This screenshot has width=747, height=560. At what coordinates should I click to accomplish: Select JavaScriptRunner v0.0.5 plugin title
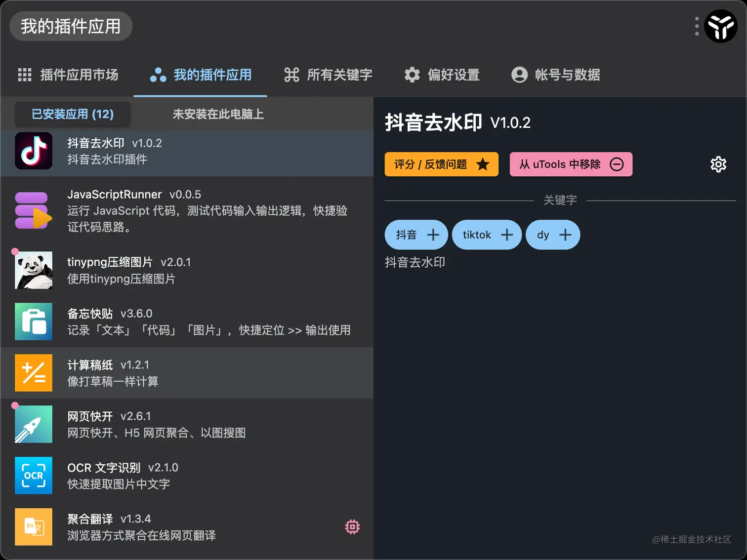click(x=134, y=194)
